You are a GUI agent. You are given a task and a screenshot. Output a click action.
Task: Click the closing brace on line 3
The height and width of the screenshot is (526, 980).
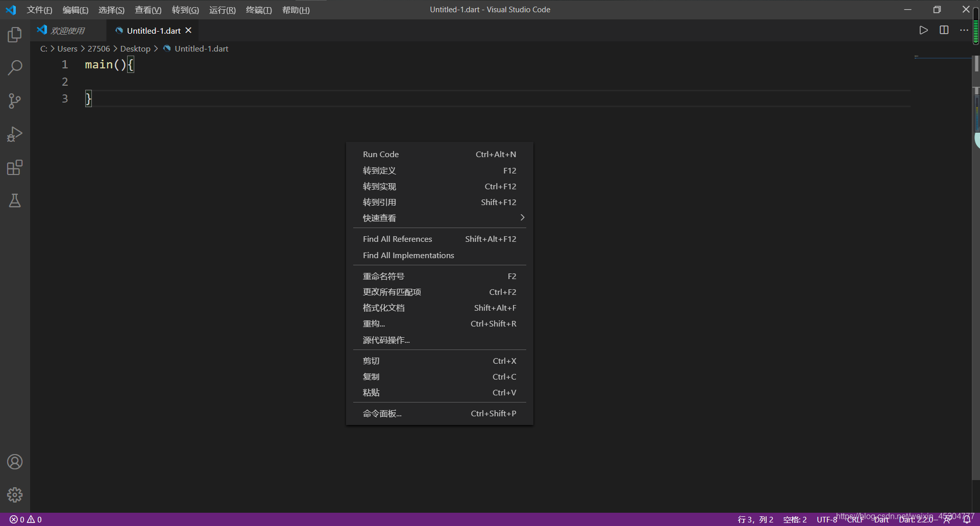click(x=88, y=98)
